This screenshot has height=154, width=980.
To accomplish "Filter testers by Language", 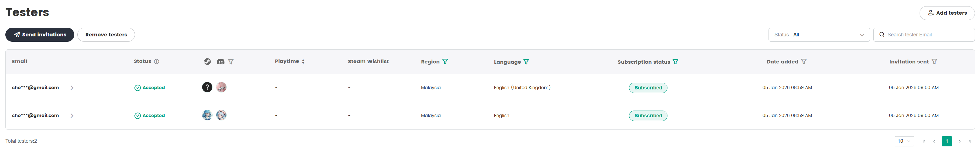I will 526,61.
